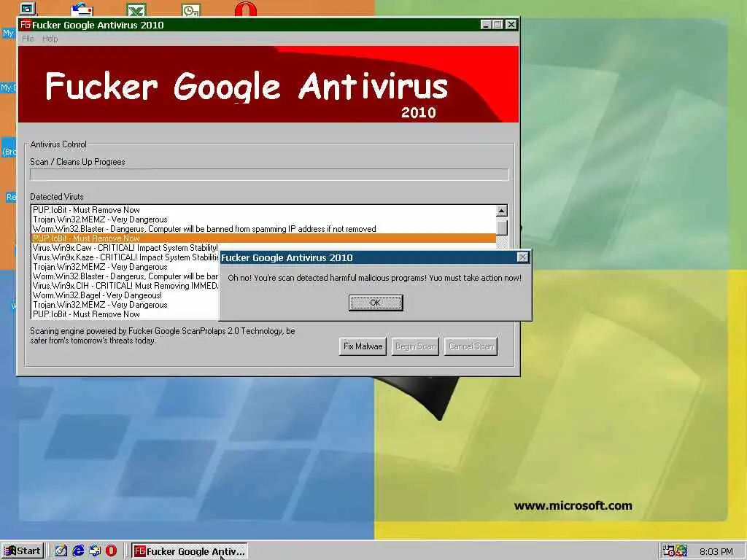Minimize the antivirus main window
Screen dimensions: 747x560
(x=485, y=24)
